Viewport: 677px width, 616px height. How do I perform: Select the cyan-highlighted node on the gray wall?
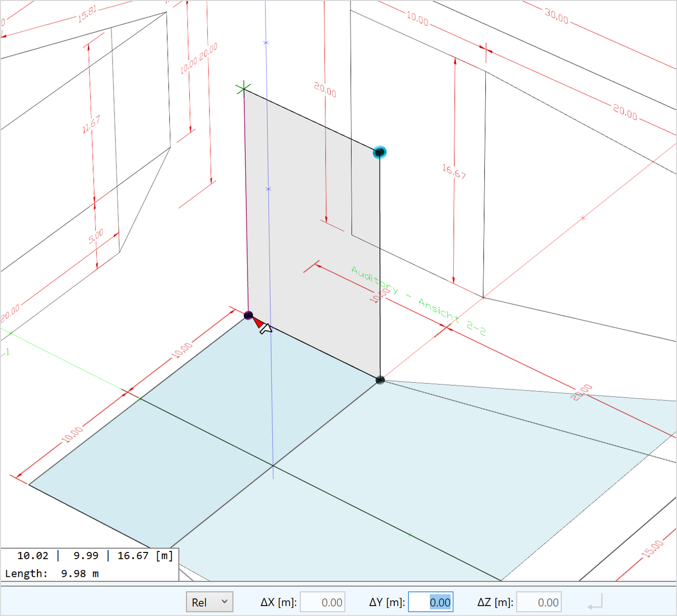[x=380, y=152]
